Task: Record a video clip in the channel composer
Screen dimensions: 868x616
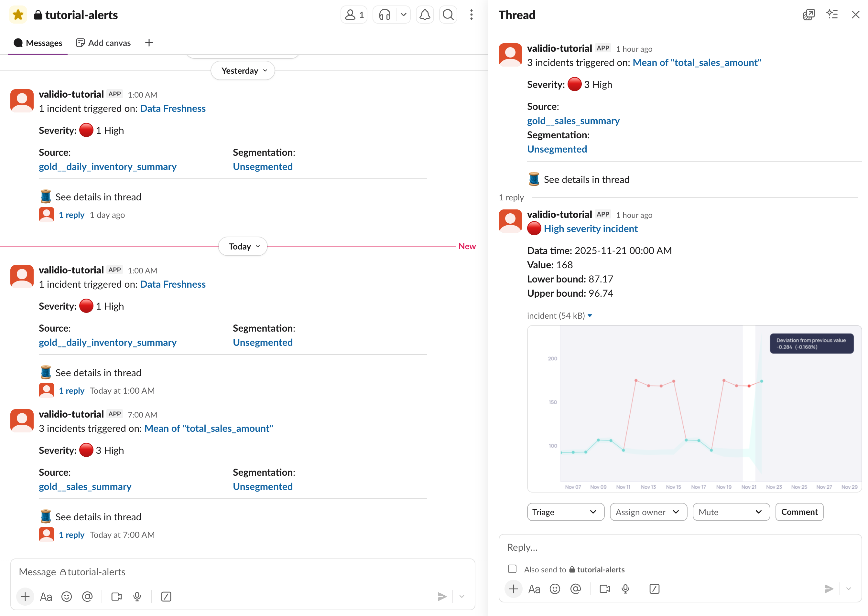Action: 116,597
